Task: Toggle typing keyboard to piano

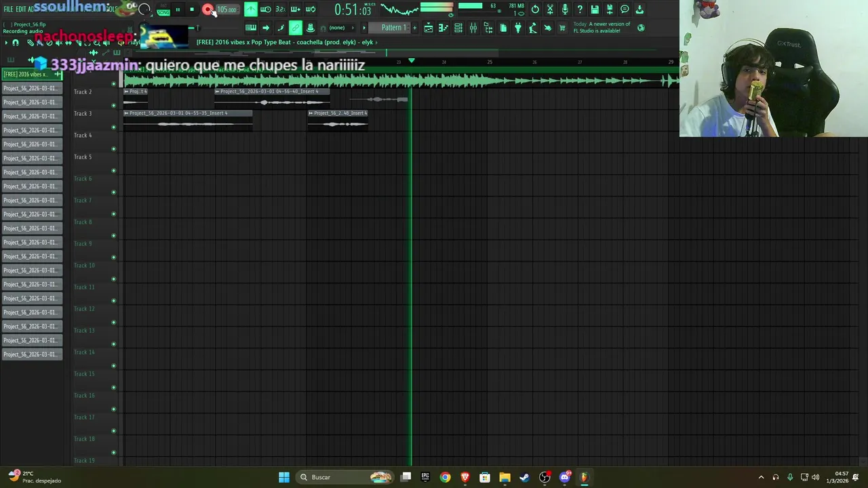Action: 250,28
